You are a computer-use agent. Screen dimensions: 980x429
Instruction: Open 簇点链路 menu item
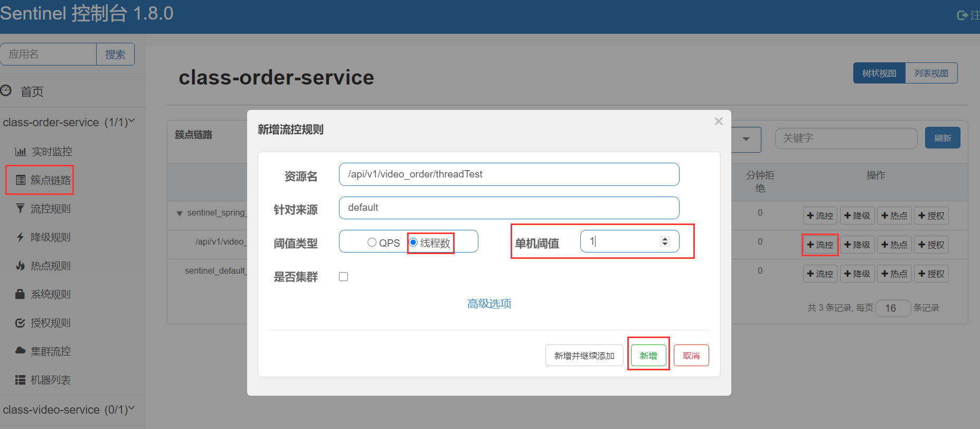coord(51,180)
